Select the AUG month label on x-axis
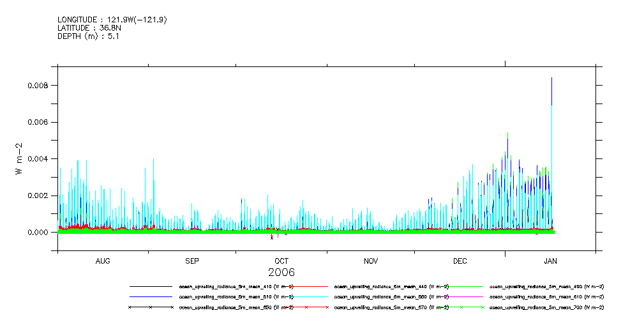This screenshot has width=644, height=322. pyautogui.click(x=103, y=261)
